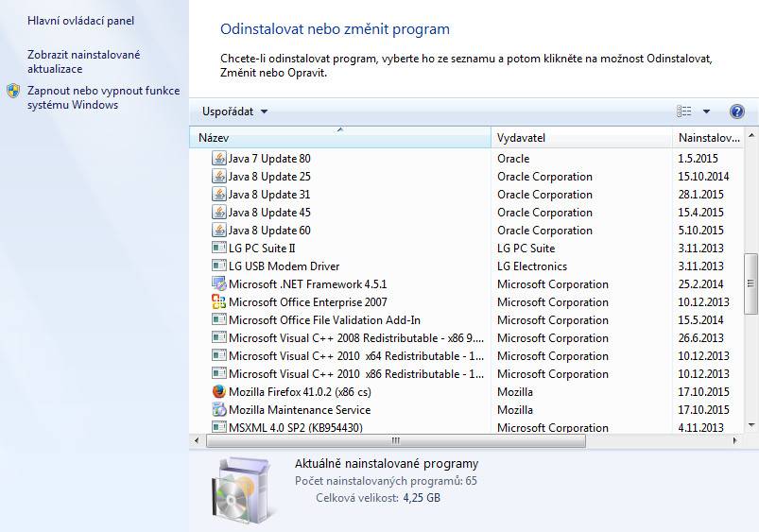759x532 pixels.
Task: Click the Visual C++ 2010 x64 icon
Action: [219, 355]
